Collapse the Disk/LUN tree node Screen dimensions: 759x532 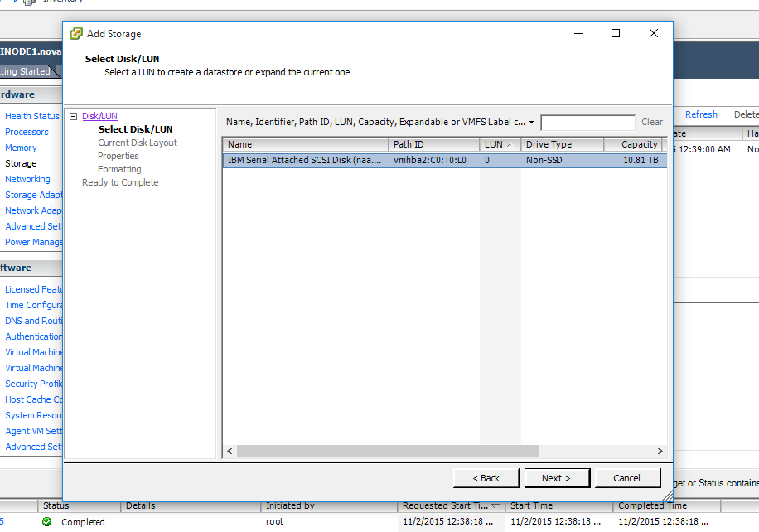coord(74,116)
